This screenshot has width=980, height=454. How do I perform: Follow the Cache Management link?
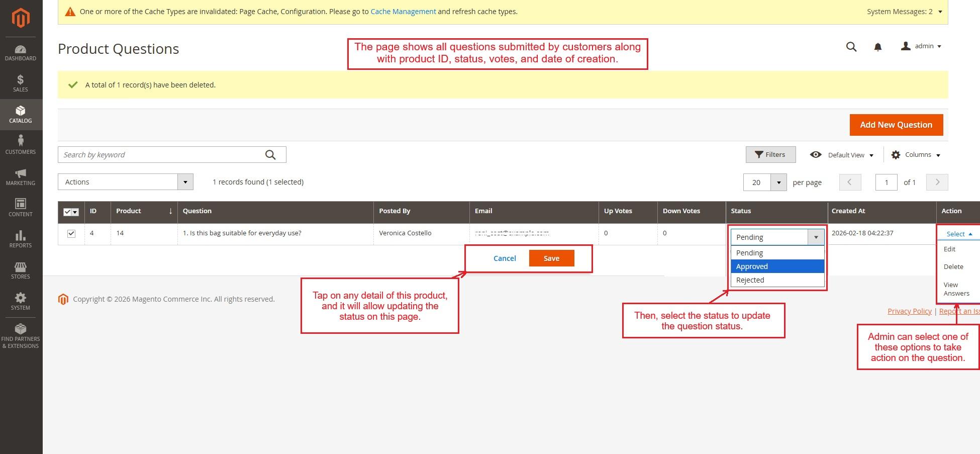403,12
